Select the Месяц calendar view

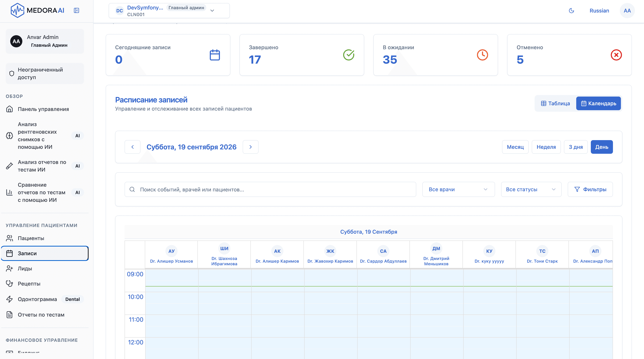[x=515, y=147]
